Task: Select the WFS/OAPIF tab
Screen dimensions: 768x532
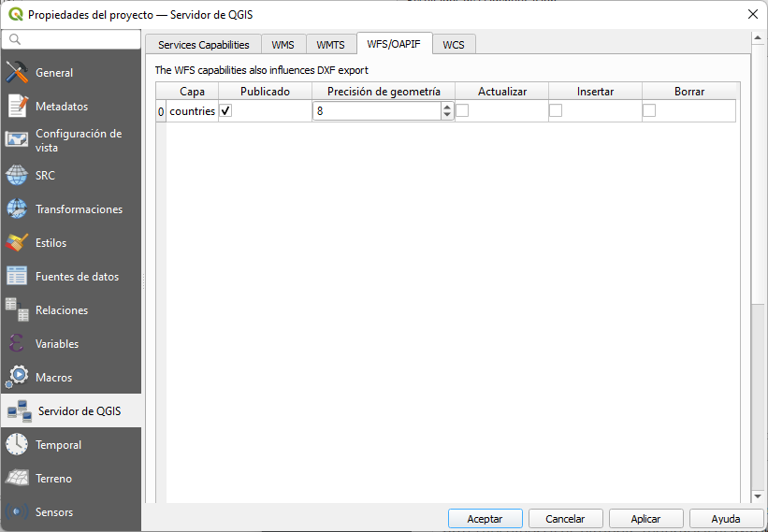Action: pyautogui.click(x=394, y=44)
